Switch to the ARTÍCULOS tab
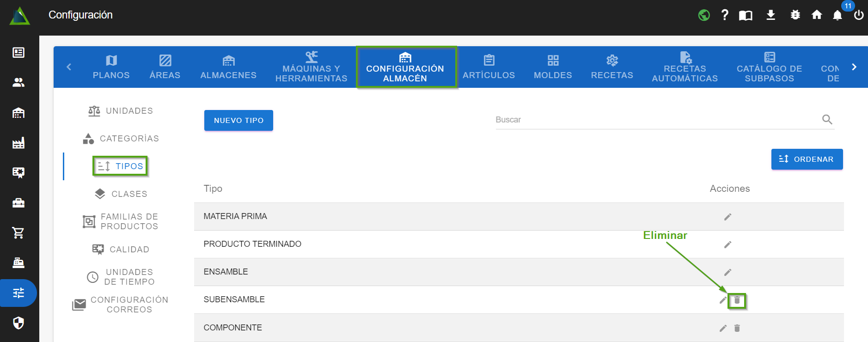Screen dimensions: 868x342 489,67
